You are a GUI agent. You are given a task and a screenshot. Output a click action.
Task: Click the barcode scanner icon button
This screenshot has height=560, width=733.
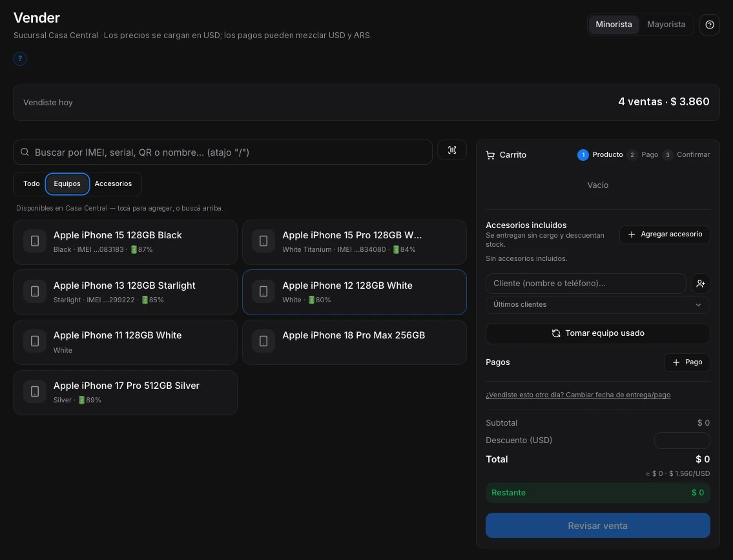pyautogui.click(x=451, y=150)
